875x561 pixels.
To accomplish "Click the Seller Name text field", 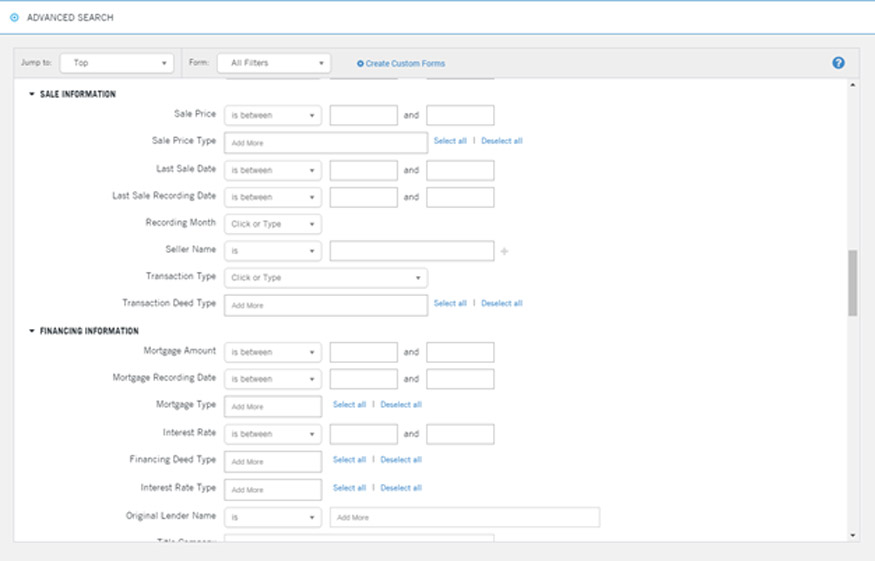I will tap(412, 251).
